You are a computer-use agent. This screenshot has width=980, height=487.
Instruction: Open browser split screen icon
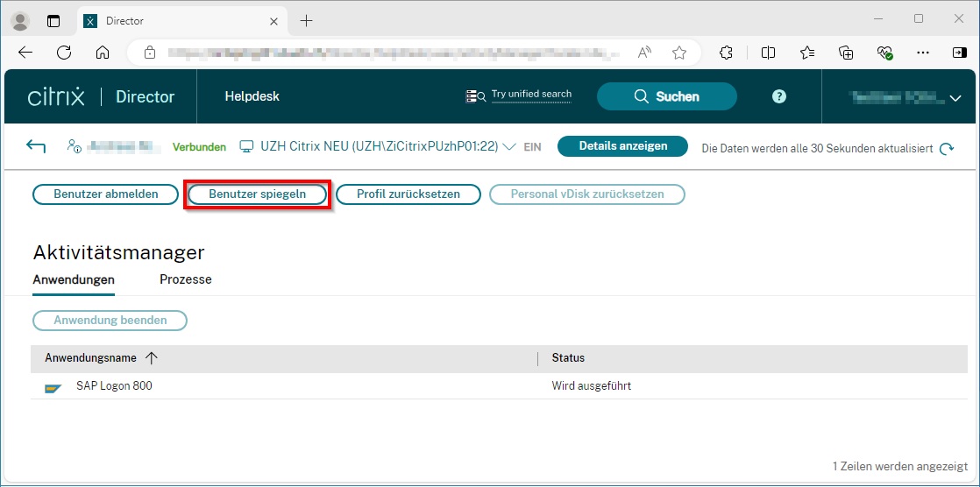[768, 53]
